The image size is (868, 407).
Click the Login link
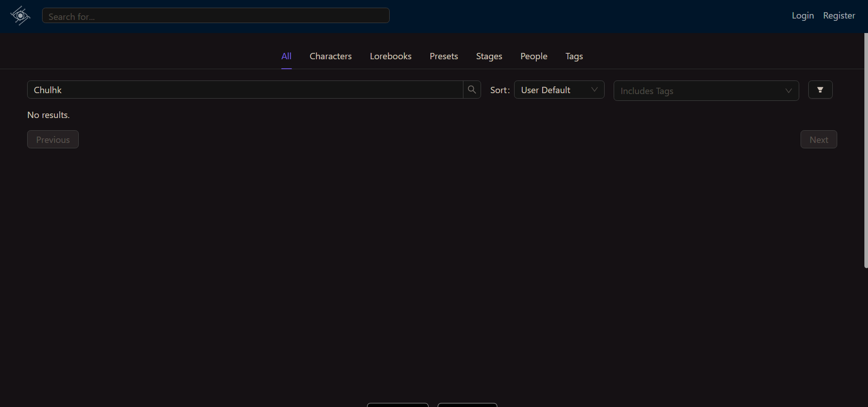pyautogui.click(x=802, y=15)
